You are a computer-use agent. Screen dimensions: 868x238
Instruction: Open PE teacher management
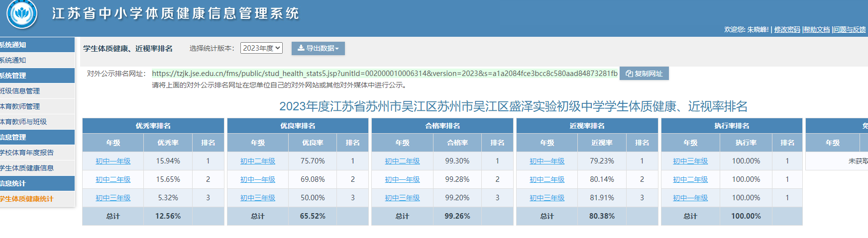point(20,106)
